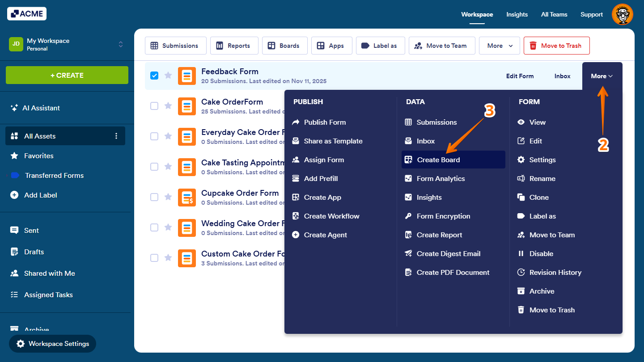Click the ACME logo

point(26,13)
